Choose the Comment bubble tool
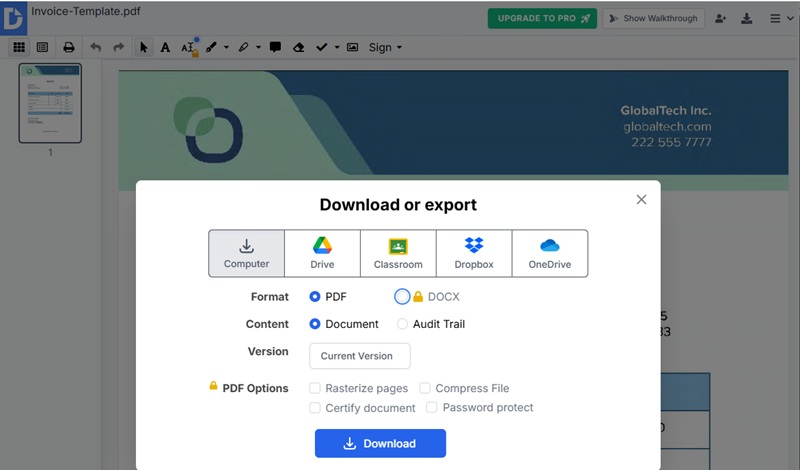Viewport: 800px width, 470px height. click(x=275, y=47)
